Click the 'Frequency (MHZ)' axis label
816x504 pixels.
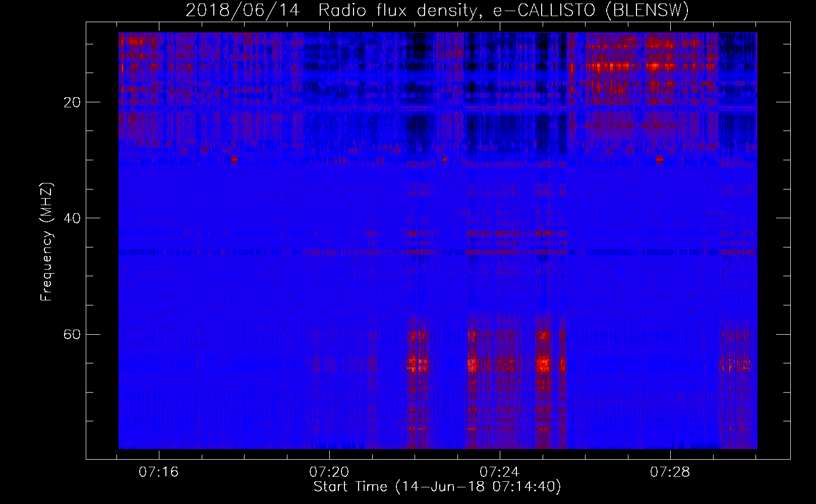click(46, 242)
